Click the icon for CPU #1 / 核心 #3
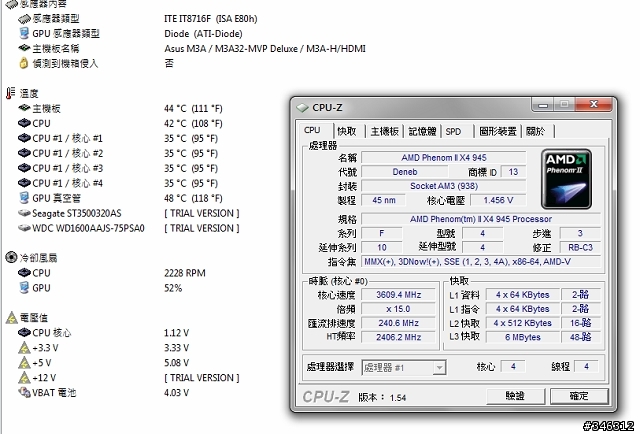640x434 pixels. click(24, 168)
